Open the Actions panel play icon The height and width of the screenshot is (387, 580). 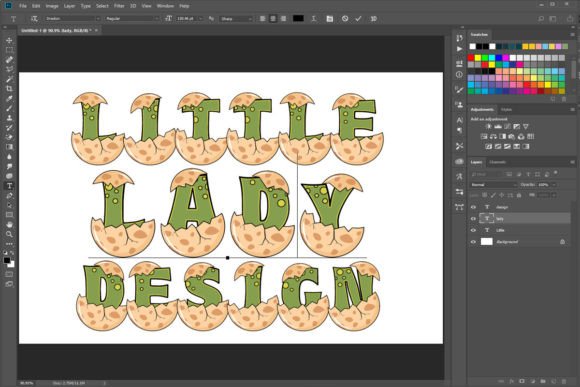(x=459, y=48)
